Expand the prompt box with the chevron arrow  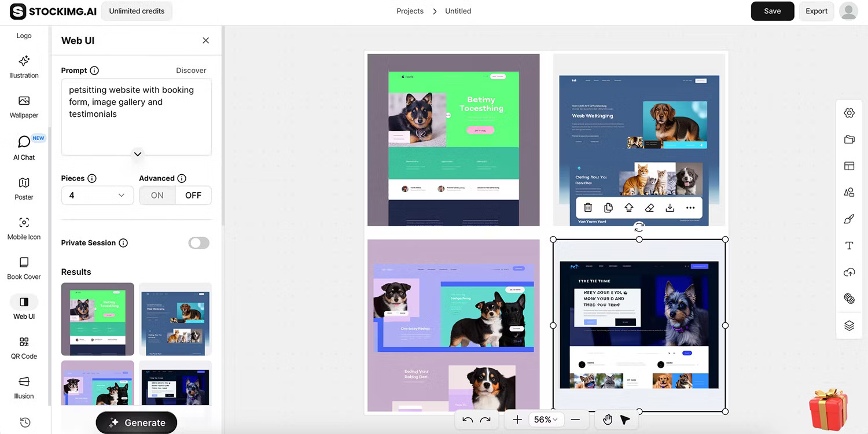click(137, 154)
